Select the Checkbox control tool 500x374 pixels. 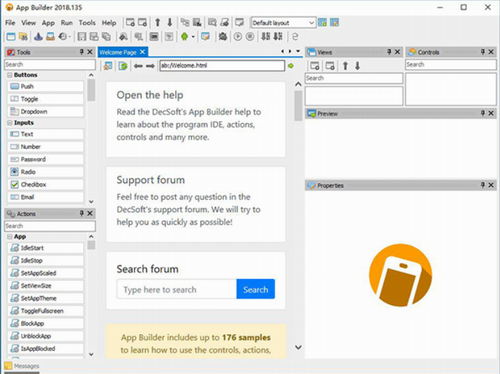45,184
